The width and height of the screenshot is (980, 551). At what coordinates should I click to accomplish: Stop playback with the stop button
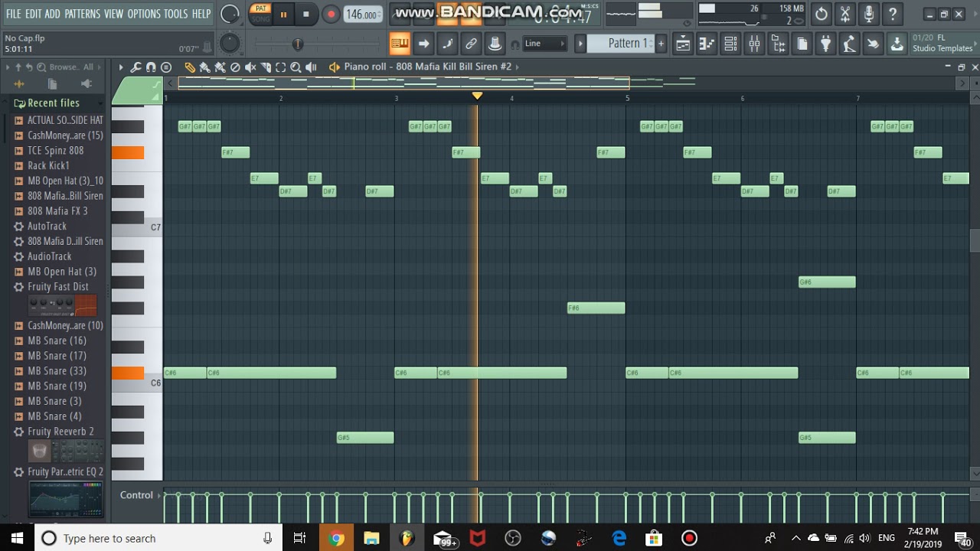tap(305, 14)
